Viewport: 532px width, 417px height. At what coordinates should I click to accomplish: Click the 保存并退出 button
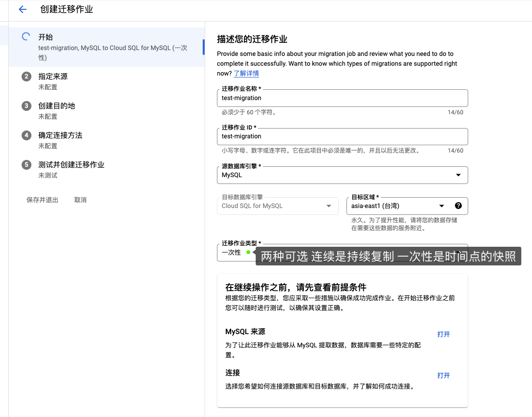coord(43,200)
